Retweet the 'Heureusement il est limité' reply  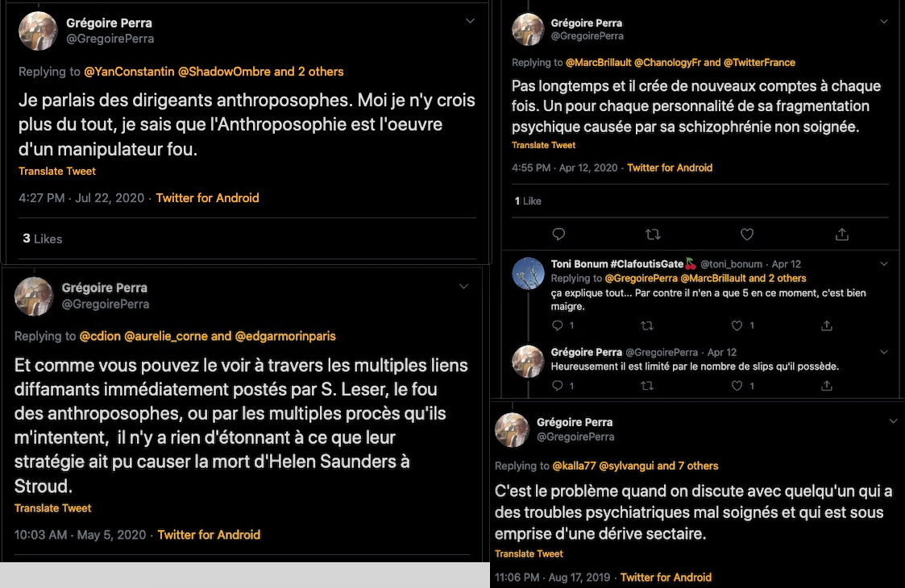point(646,386)
